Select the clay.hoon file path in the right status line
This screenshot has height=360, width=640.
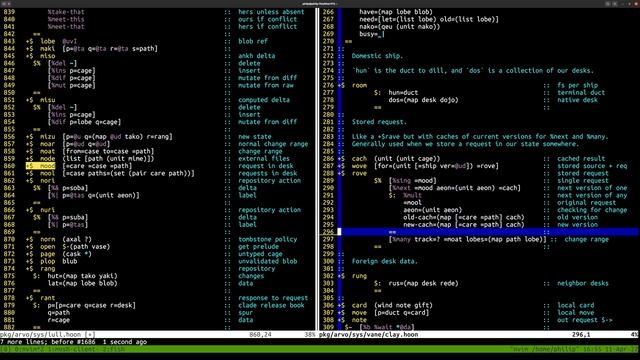pyautogui.click(x=369, y=334)
